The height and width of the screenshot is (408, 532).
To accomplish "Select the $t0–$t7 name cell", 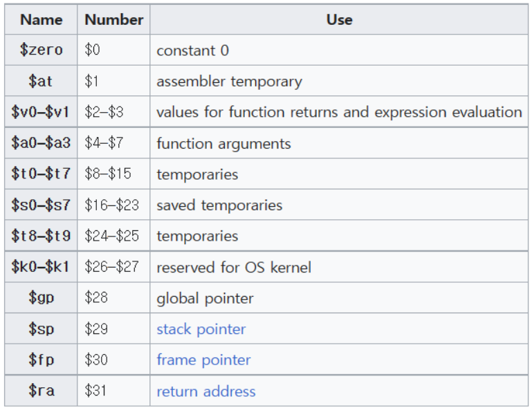I will click(41, 174).
